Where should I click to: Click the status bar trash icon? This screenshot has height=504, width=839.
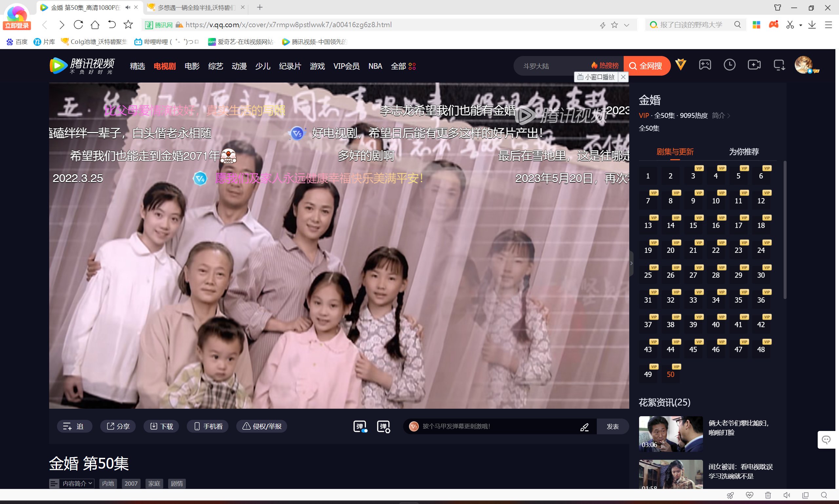(x=768, y=495)
